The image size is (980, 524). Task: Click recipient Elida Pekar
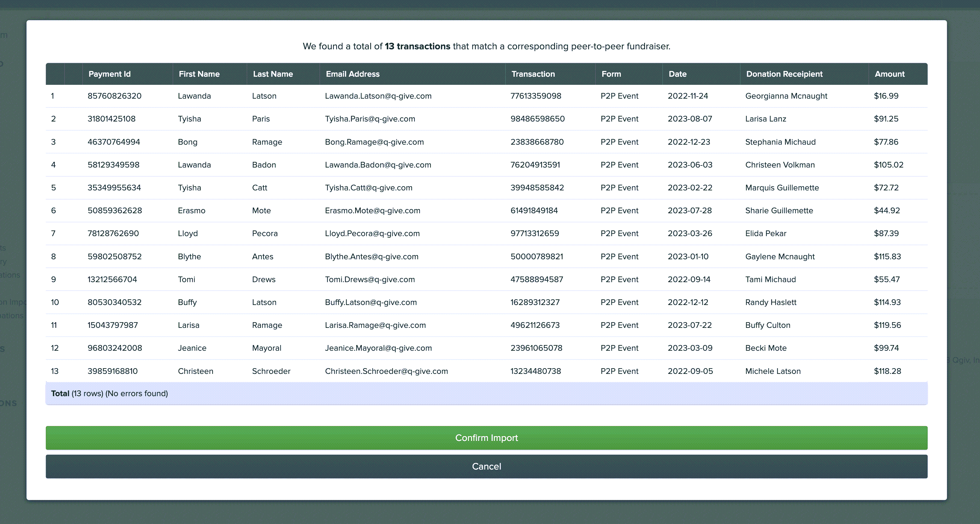tap(766, 233)
